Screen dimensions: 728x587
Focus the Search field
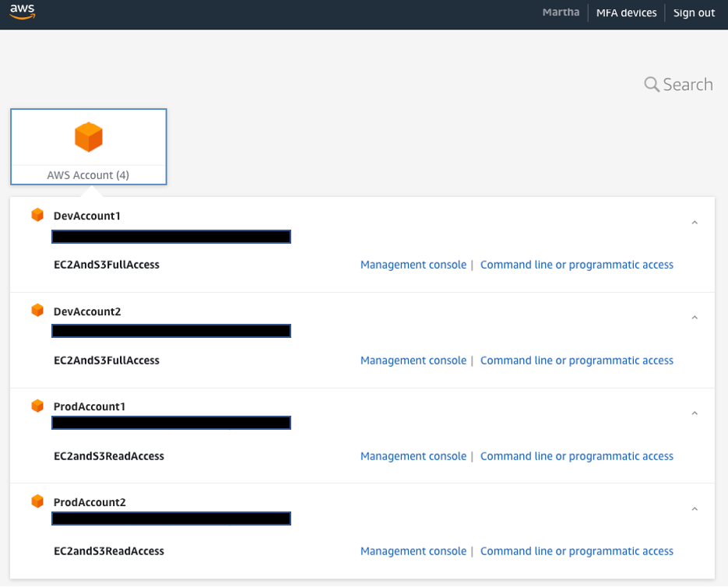678,85
